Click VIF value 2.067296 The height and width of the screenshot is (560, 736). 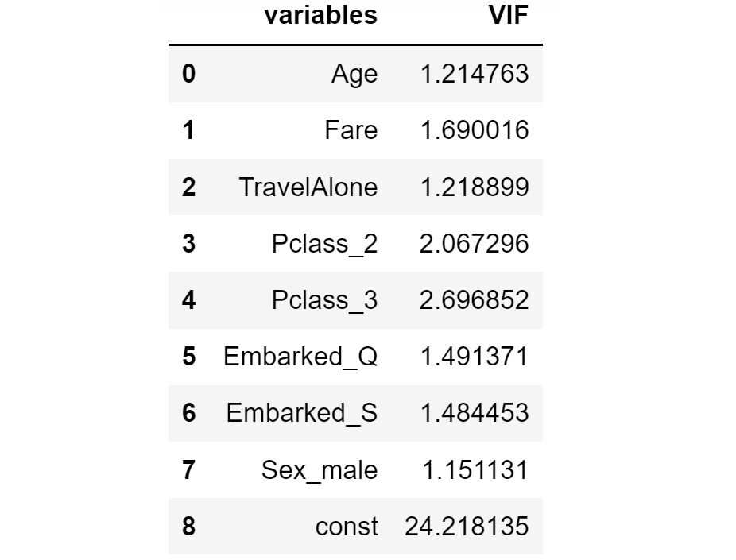coord(474,243)
